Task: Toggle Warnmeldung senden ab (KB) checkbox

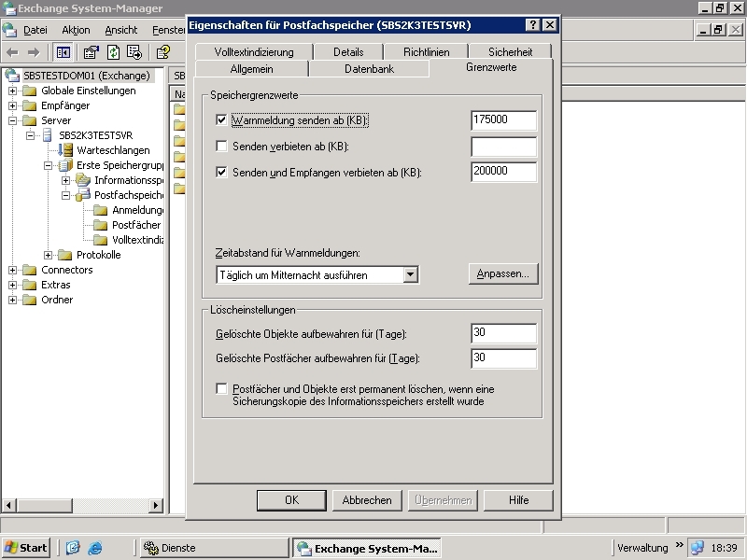Action: (221, 119)
